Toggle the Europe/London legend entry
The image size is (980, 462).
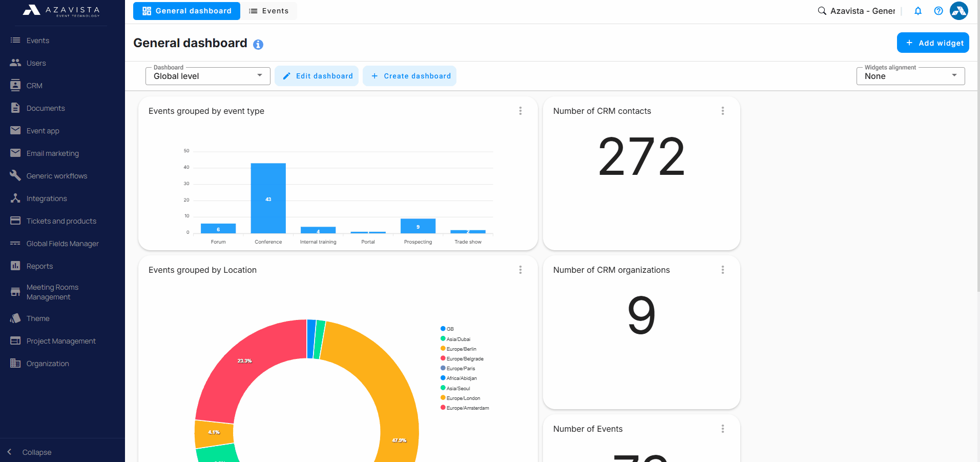click(x=461, y=398)
